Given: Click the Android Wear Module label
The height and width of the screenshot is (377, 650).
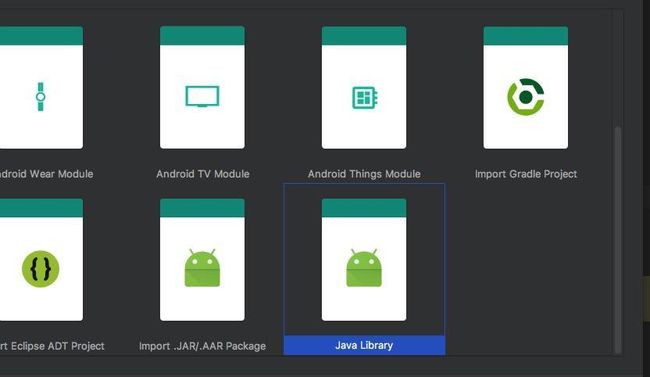Looking at the screenshot, I should [x=46, y=174].
